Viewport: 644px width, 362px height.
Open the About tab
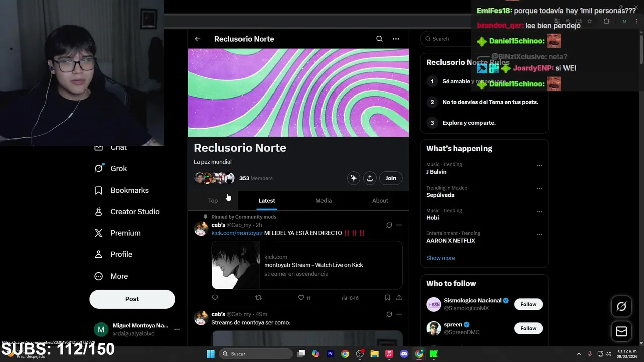pos(380,201)
